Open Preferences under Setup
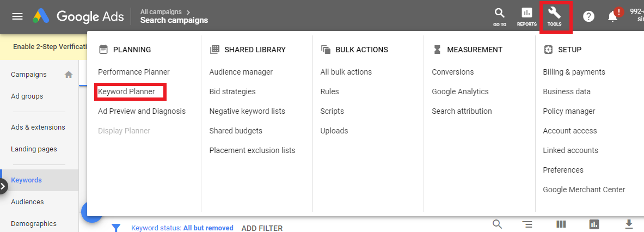 coord(563,170)
